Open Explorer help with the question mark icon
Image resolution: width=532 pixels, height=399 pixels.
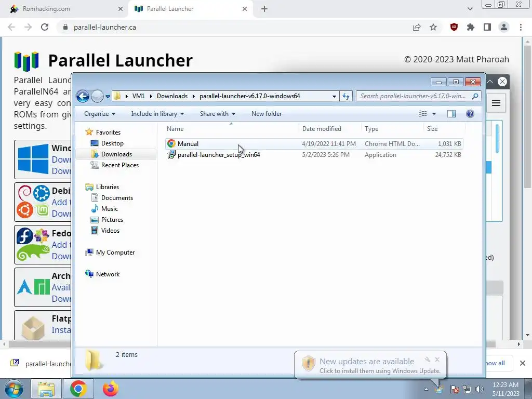click(470, 114)
